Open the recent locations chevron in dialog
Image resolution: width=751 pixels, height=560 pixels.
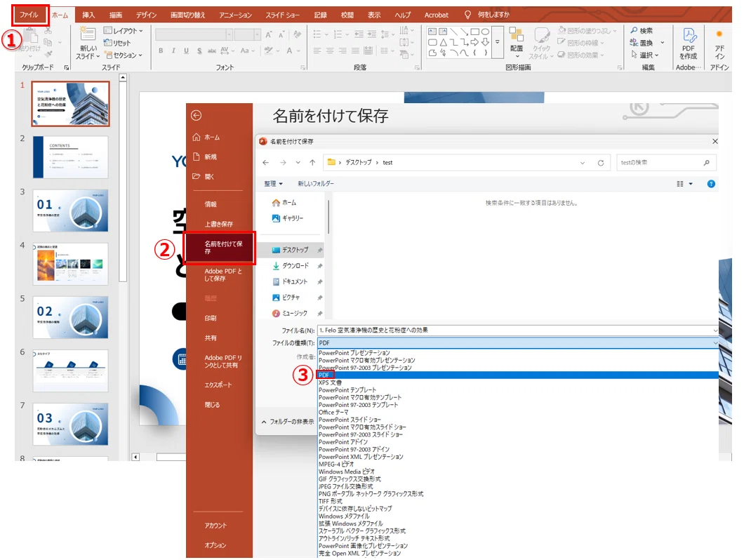[x=298, y=163]
